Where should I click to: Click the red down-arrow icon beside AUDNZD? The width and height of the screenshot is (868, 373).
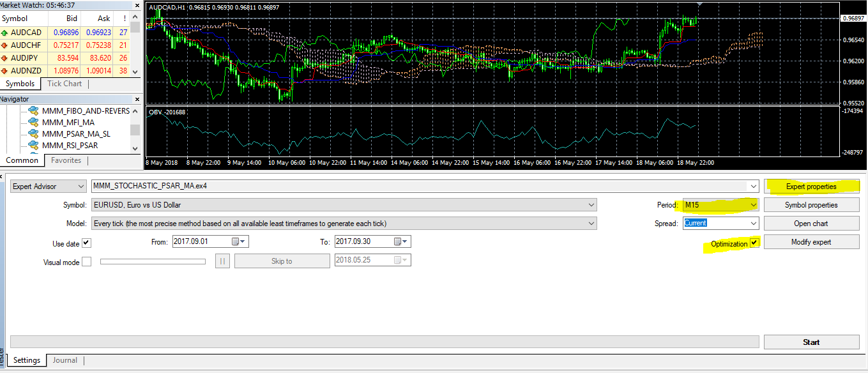pyautogui.click(x=5, y=70)
